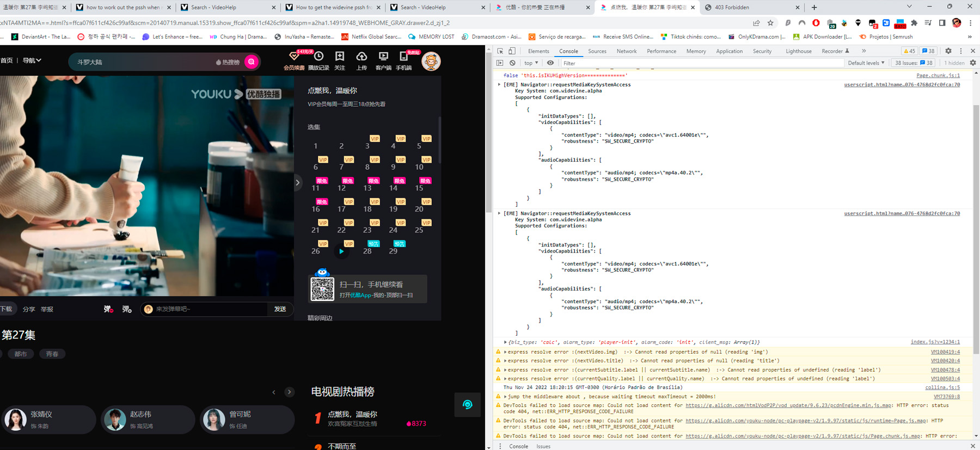Image resolution: width=980 pixels, height=450 pixels.
Task: Open the Youku user avatar menu
Action: click(x=431, y=61)
